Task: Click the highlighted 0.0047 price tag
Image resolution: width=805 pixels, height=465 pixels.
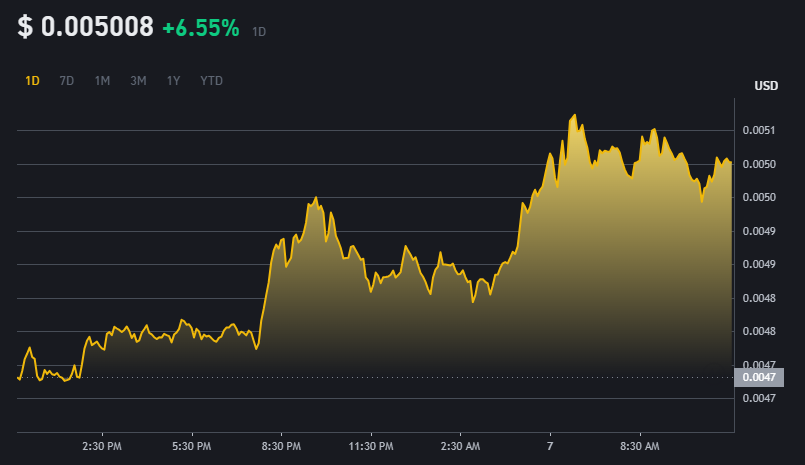Action: coord(759,377)
